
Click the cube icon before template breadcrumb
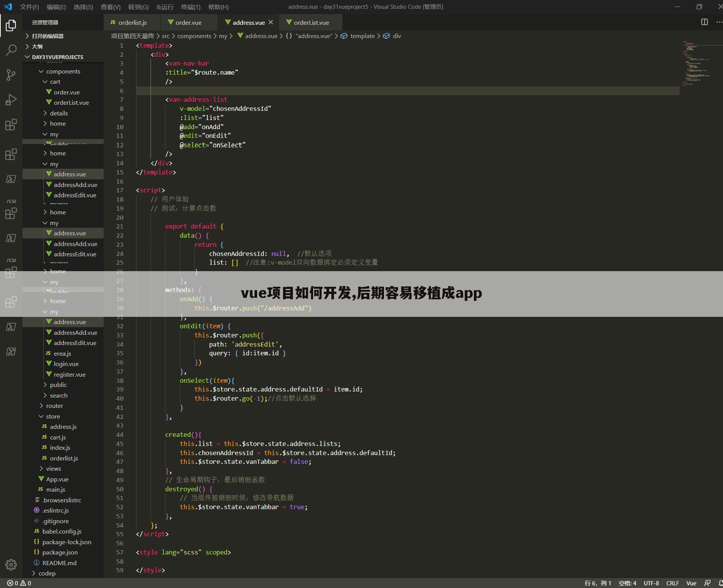(x=344, y=36)
